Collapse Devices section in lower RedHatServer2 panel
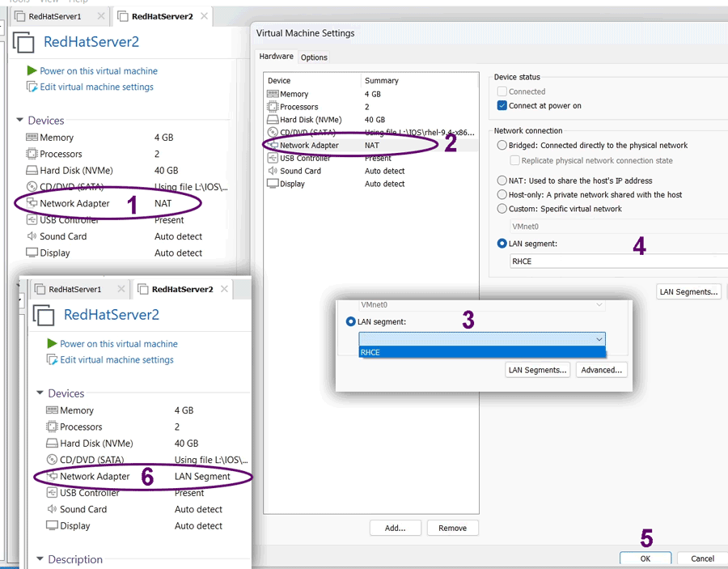This screenshot has width=728, height=569. [40, 393]
